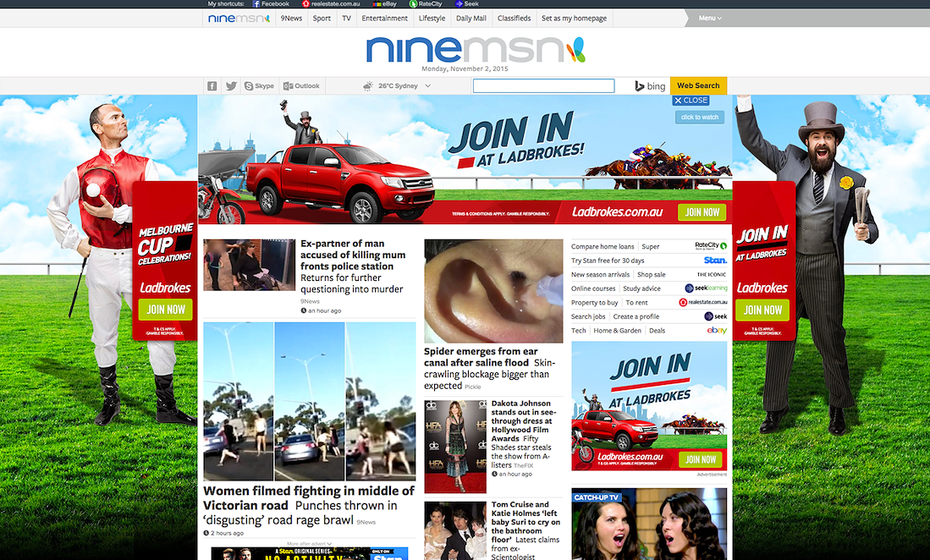Open Outlook from the toolbar
Screen dimensions: 930x560
point(301,86)
